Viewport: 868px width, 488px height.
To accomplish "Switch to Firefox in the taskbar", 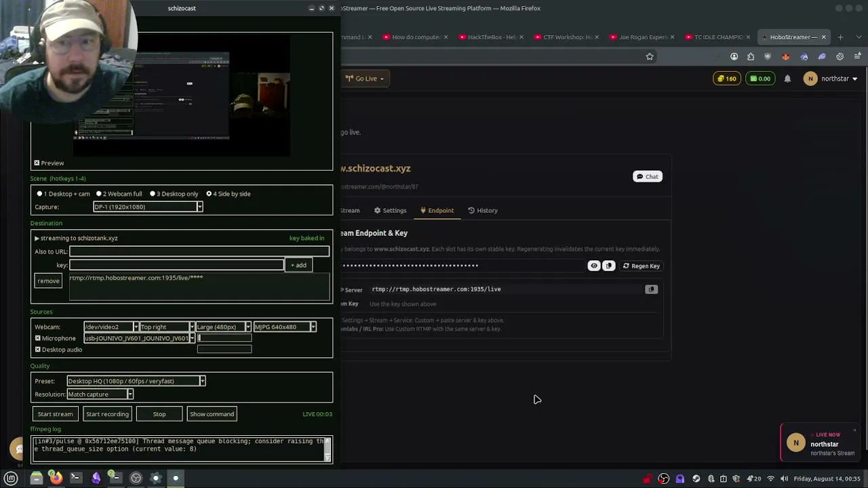I will coord(56,478).
